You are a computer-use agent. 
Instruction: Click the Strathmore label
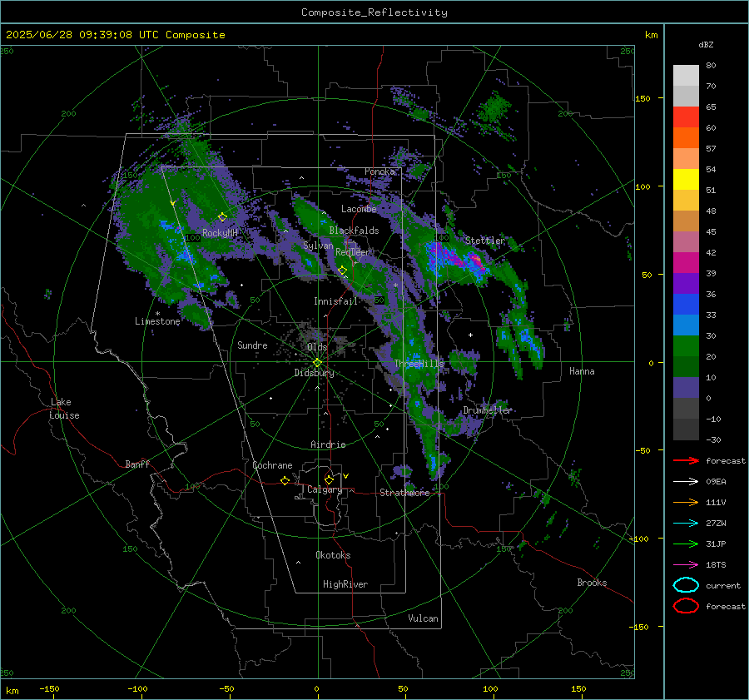[404, 493]
